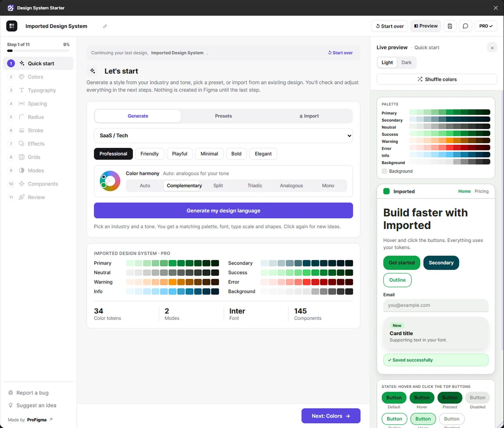Open Effects step in sidebar

coord(38,144)
